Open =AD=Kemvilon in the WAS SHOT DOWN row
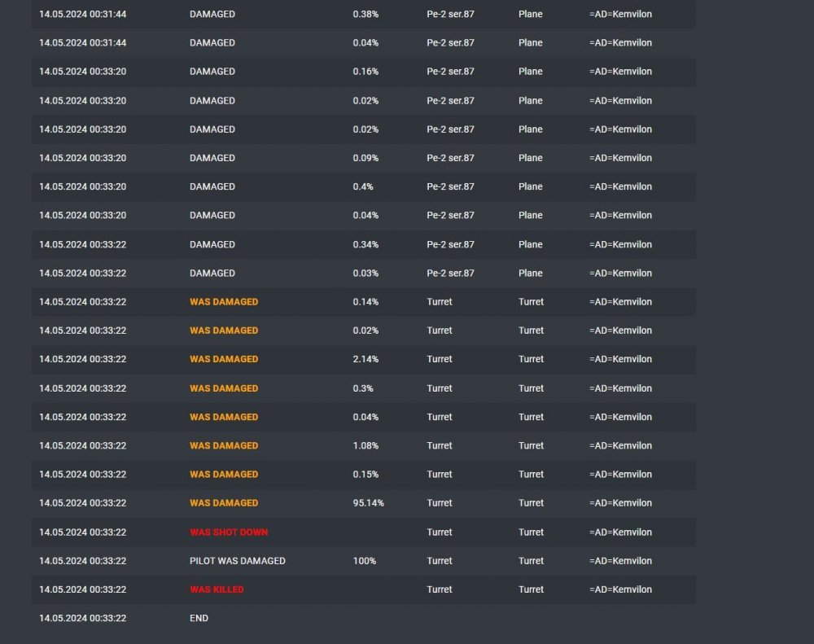814x644 pixels. [620, 532]
